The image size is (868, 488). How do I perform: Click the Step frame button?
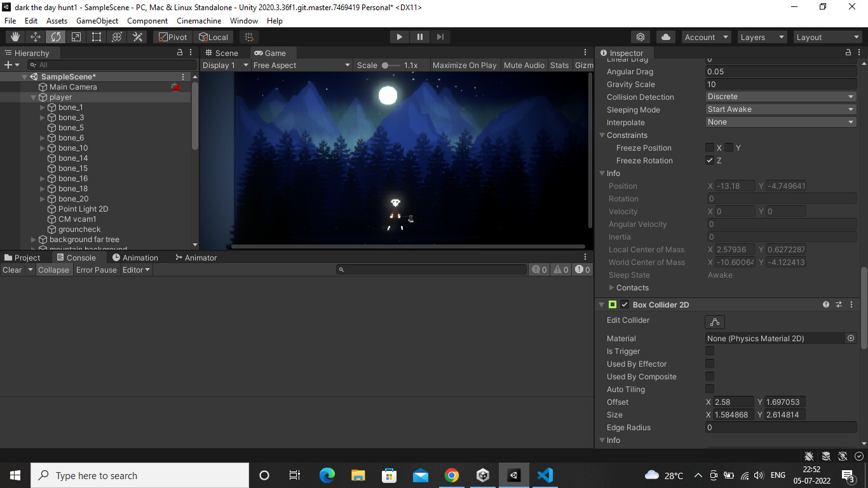click(x=440, y=37)
